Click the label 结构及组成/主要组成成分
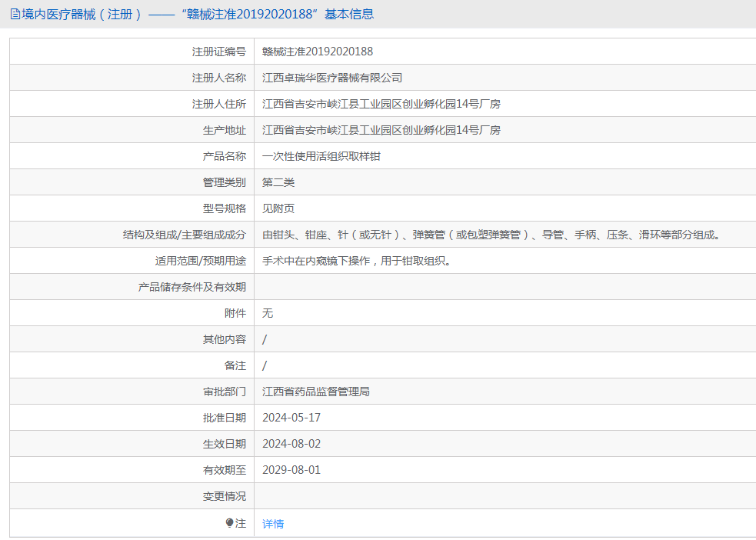Screen dimensions: 756x540 coord(185,235)
